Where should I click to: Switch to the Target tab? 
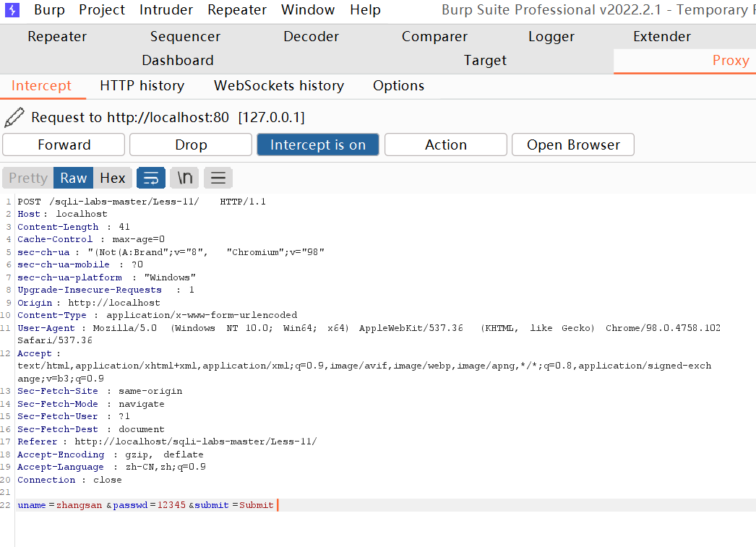pyautogui.click(x=485, y=60)
